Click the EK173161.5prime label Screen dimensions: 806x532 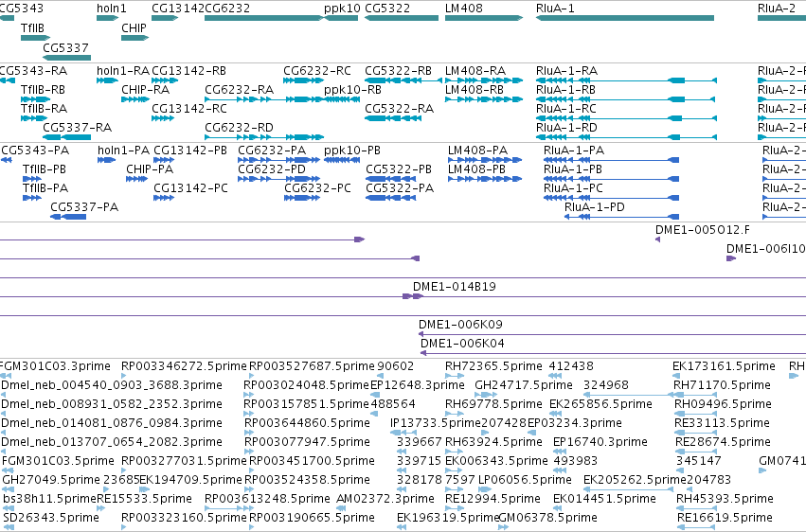click(x=724, y=366)
